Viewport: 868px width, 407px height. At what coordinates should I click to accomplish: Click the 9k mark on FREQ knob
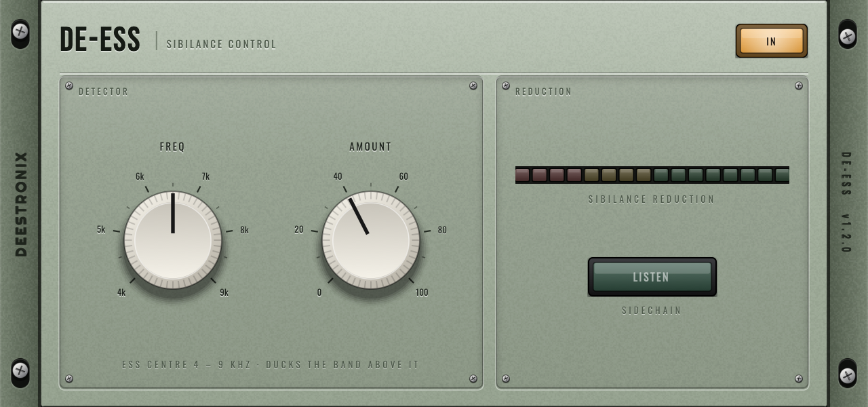[224, 292]
